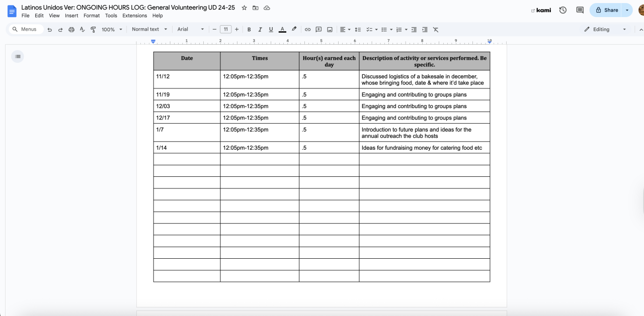Run spelling and grammar check
This screenshot has width=644, height=316.
tap(83, 30)
